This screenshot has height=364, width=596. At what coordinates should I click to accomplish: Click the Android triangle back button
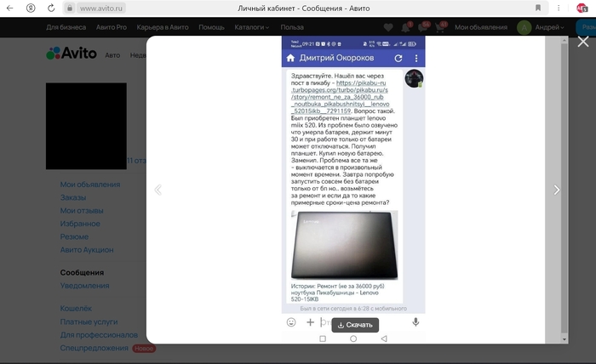(384, 338)
